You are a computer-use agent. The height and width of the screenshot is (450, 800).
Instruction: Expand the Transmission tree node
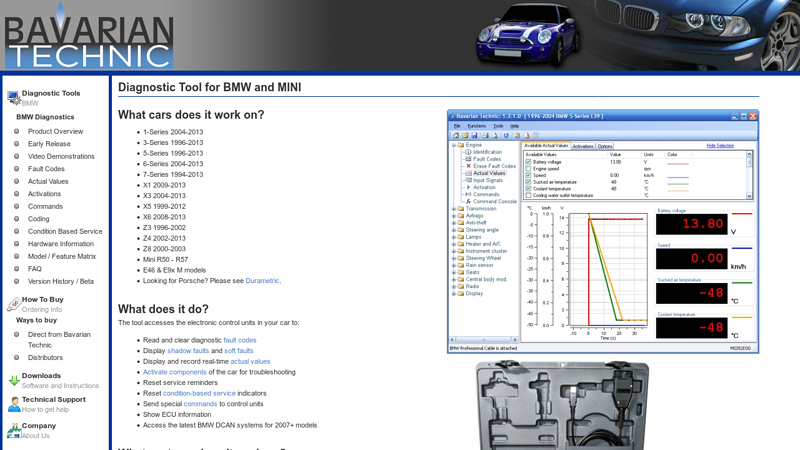click(x=454, y=209)
